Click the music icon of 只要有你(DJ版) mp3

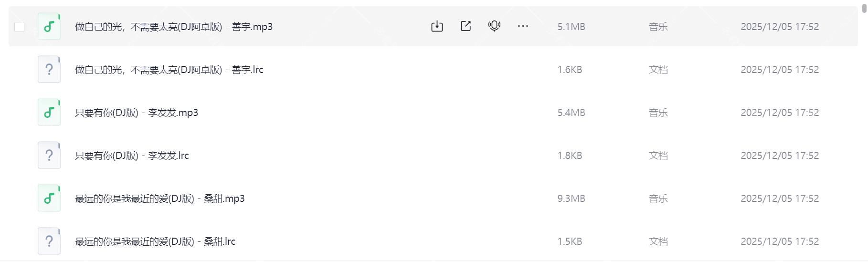pos(49,113)
